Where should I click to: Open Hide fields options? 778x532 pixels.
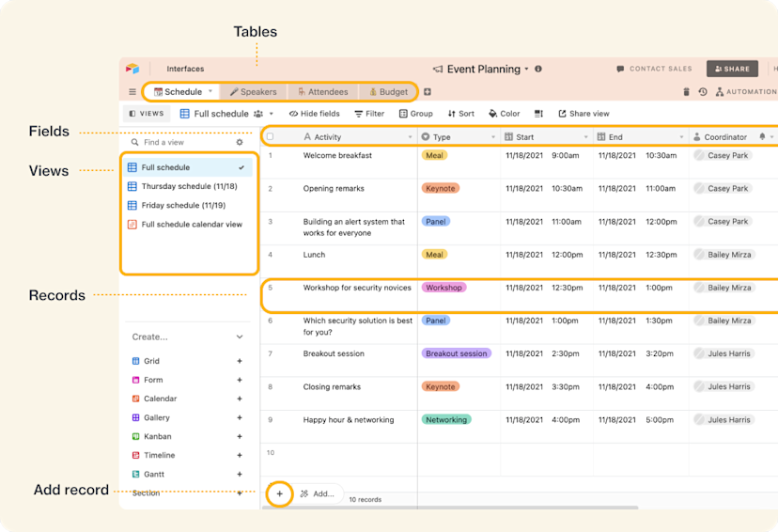click(x=315, y=114)
